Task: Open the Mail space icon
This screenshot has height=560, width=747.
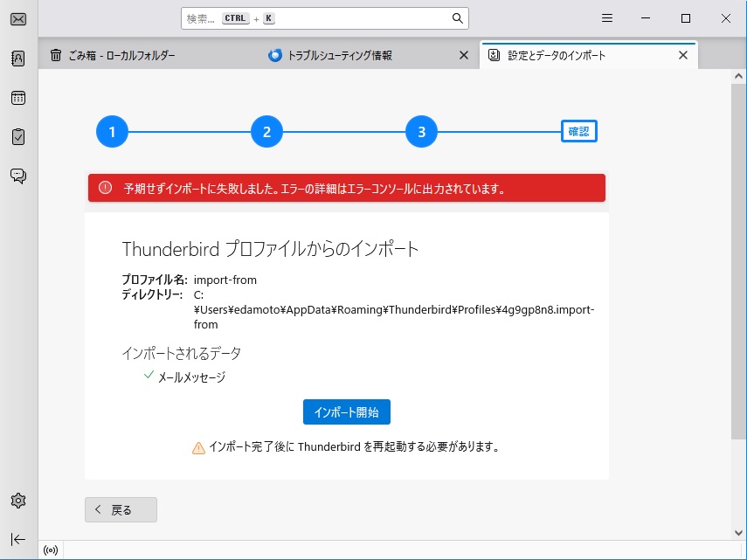Action: [18, 18]
